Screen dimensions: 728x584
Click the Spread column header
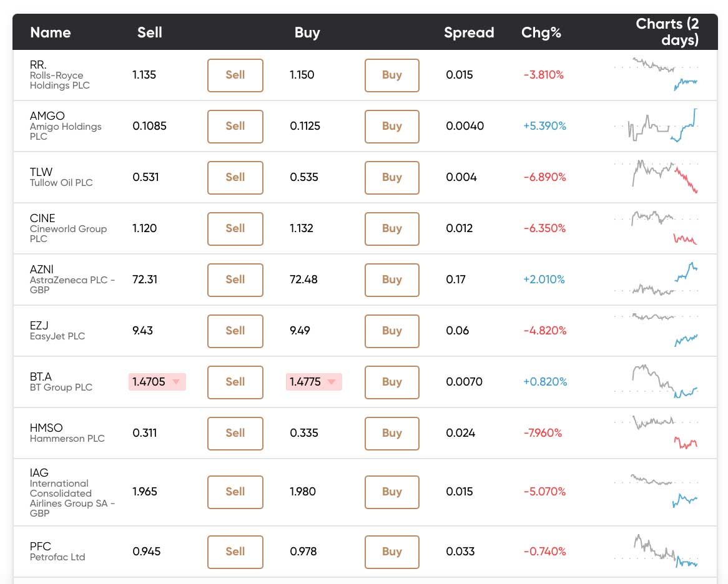(x=469, y=32)
